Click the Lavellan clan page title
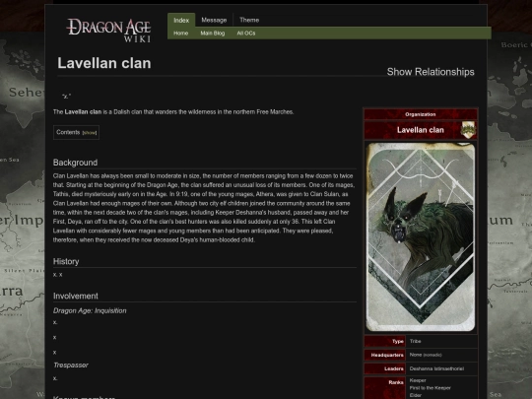This screenshot has height=399, width=532. pyautogui.click(x=104, y=63)
